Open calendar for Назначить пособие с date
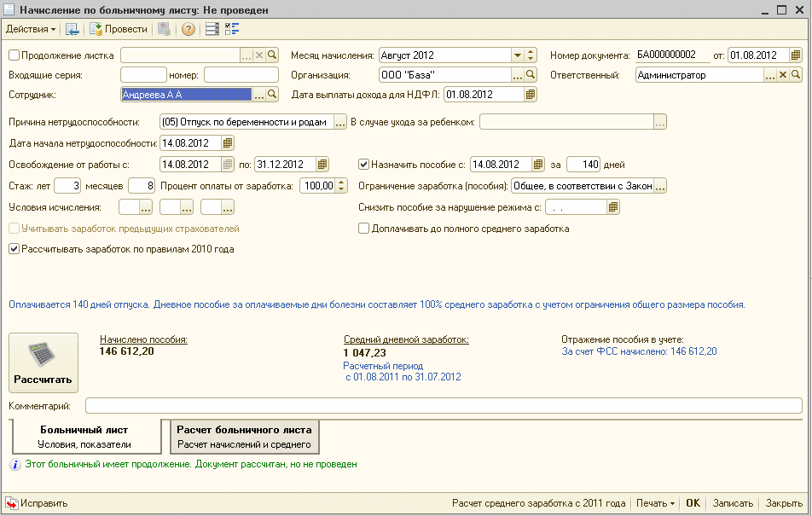This screenshot has height=516, width=812. [538, 165]
